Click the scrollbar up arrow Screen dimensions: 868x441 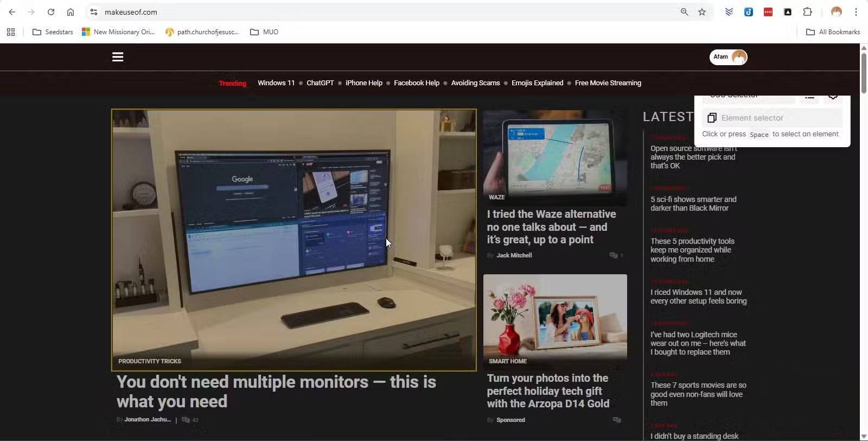(x=864, y=48)
